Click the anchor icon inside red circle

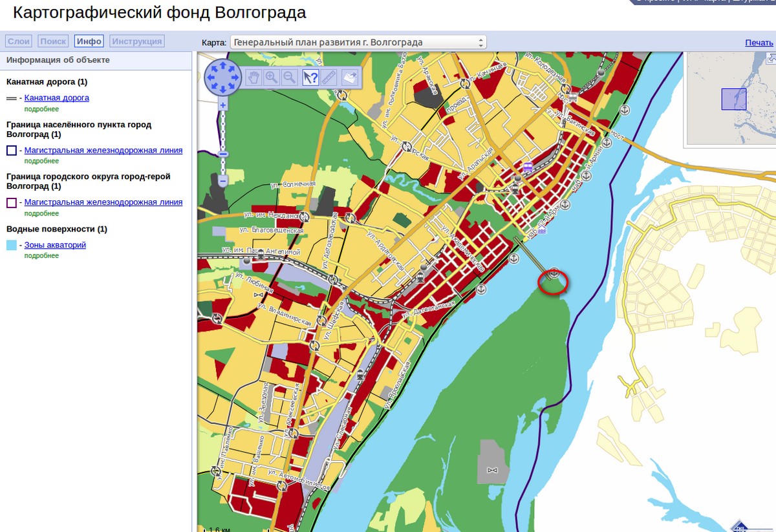[x=554, y=273]
